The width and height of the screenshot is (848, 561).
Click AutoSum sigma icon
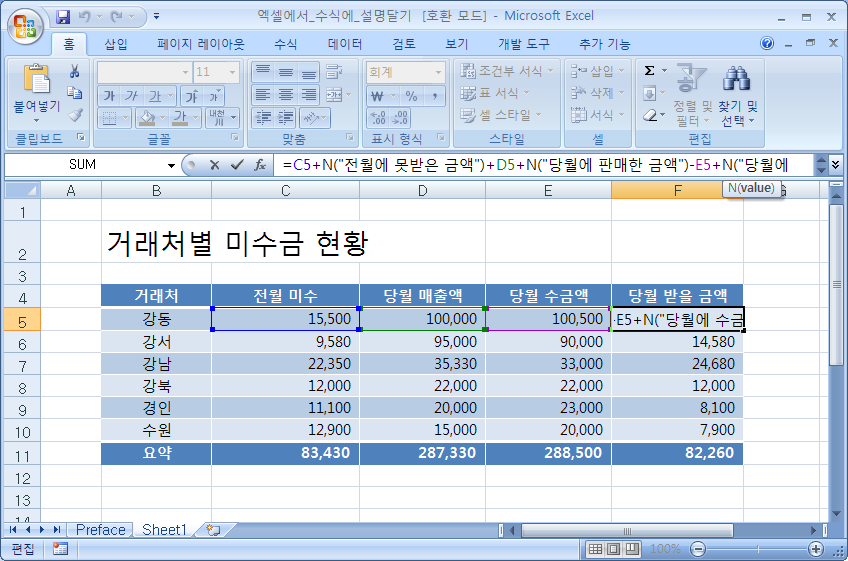(650, 70)
